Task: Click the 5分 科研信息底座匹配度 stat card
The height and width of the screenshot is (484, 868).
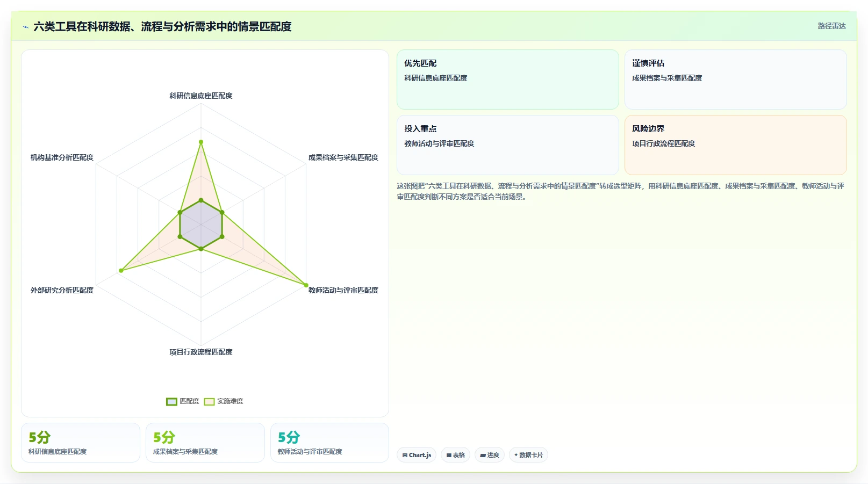Action: pos(81,443)
